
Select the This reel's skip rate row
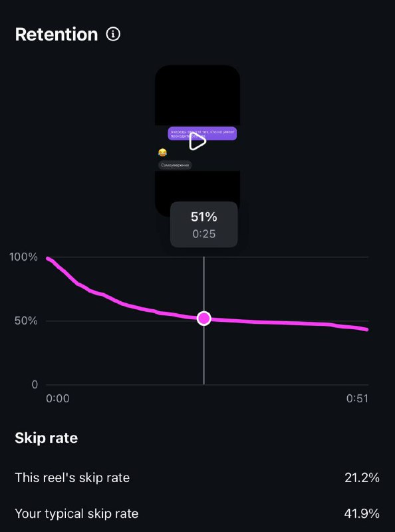point(197,477)
